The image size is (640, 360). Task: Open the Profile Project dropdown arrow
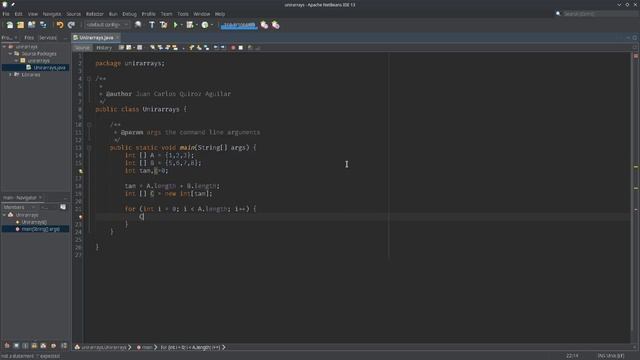coord(212,25)
